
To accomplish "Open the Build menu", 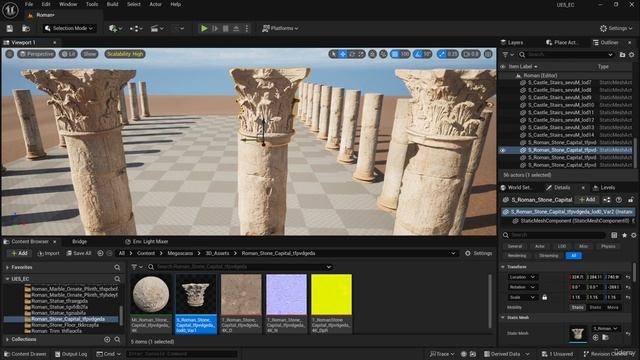I will (112, 4).
